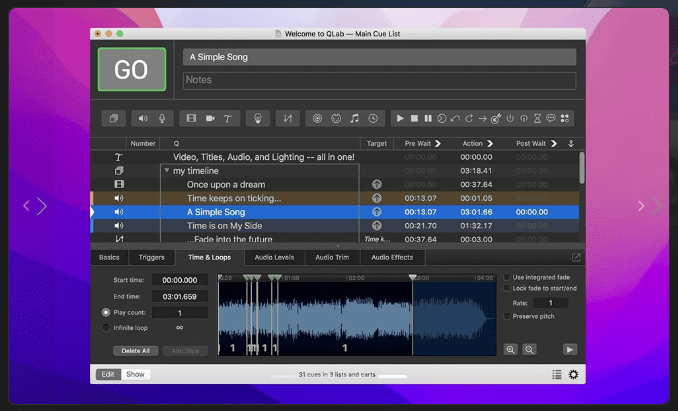This screenshot has width=678, height=411.
Task: Add a MIDI cue from the toolbar
Action: coord(336,118)
